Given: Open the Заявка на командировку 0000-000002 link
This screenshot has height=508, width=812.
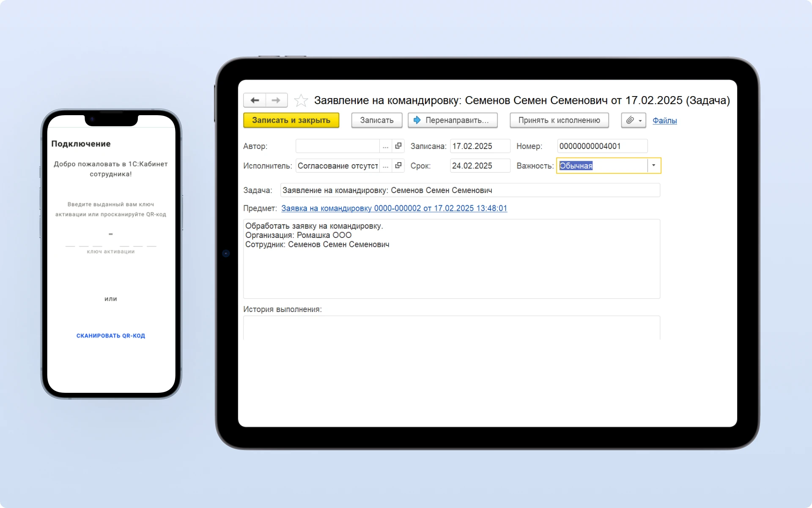Looking at the screenshot, I should (394, 208).
